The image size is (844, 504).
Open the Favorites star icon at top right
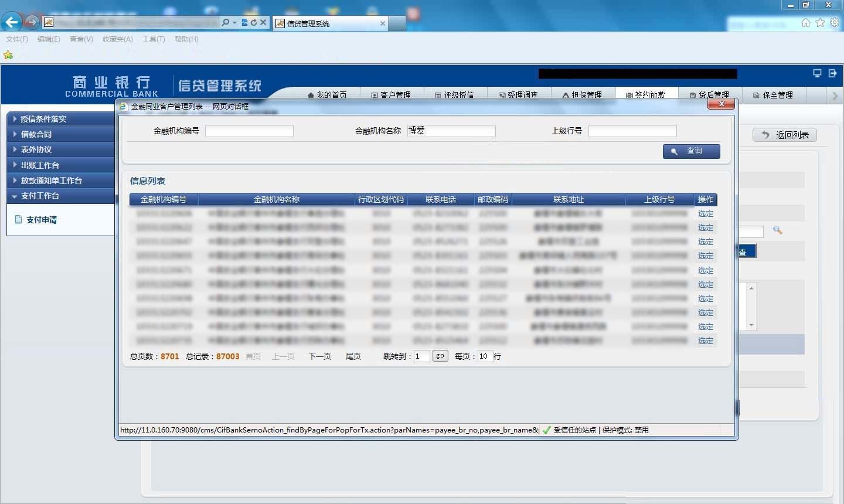820,22
